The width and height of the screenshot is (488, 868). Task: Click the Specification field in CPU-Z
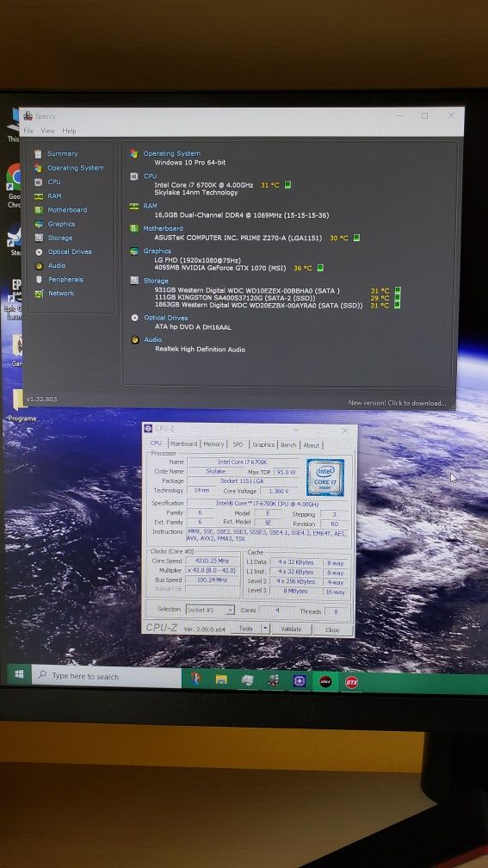[268, 504]
